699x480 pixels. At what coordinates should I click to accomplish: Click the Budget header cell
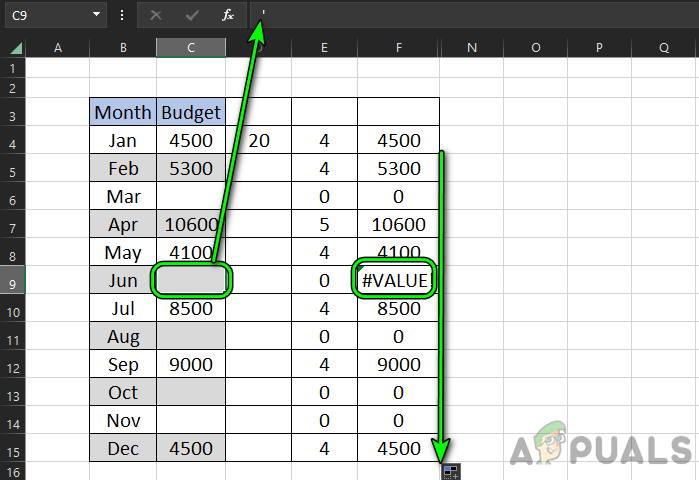coord(191,112)
